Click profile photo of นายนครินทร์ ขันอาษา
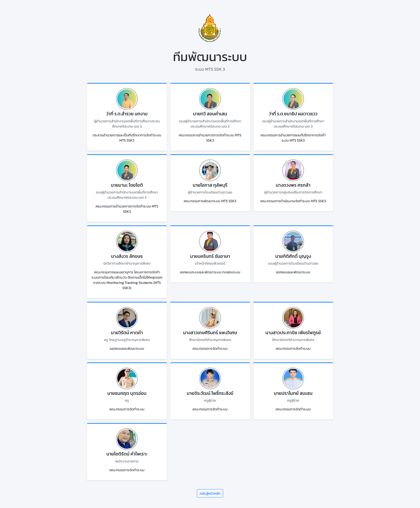Screen dimensions: 420x508 210,241
